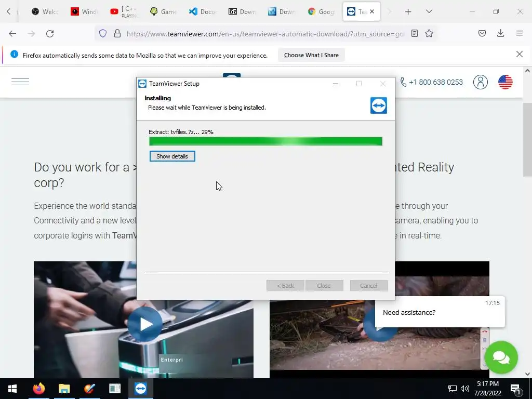Open File Explorer from the taskbar
This screenshot has width=532, height=399.
coord(64,389)
